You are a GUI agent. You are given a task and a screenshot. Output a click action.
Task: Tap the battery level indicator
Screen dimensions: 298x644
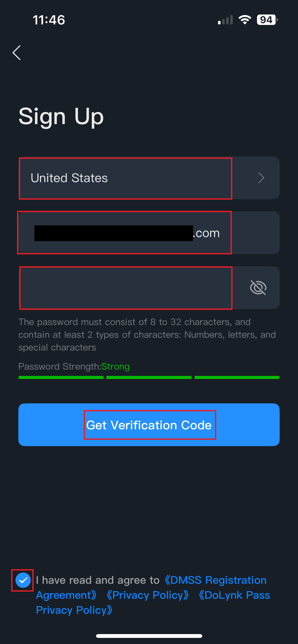pos(267,20)
